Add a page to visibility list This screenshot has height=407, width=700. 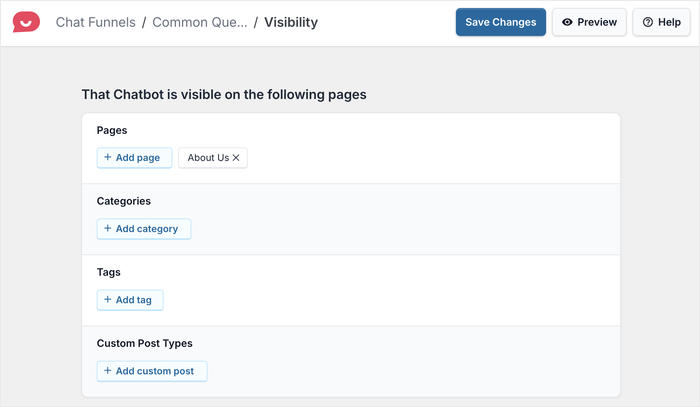pyautogui.click(x=134, y=158)
